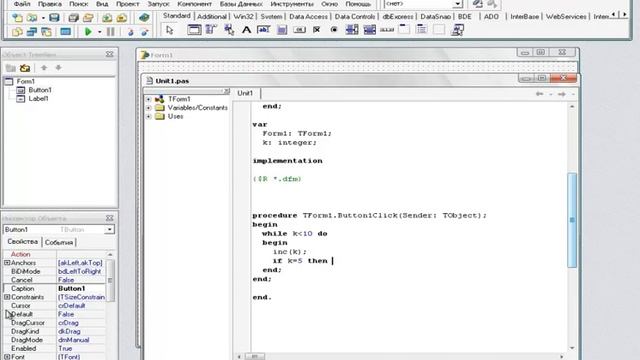
Task: Click the New Items toolbar icon
Action: tap(17, 18)
